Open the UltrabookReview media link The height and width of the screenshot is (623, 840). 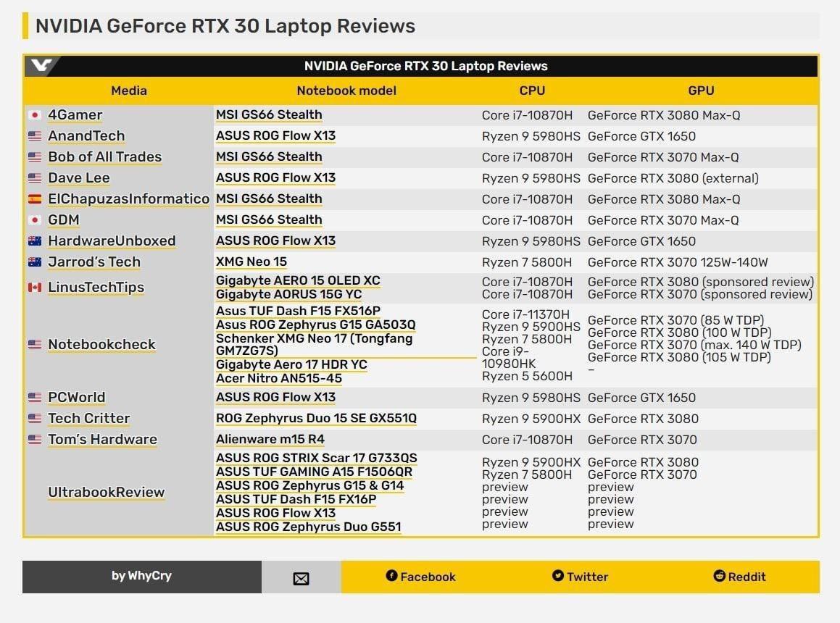(106, 493)
